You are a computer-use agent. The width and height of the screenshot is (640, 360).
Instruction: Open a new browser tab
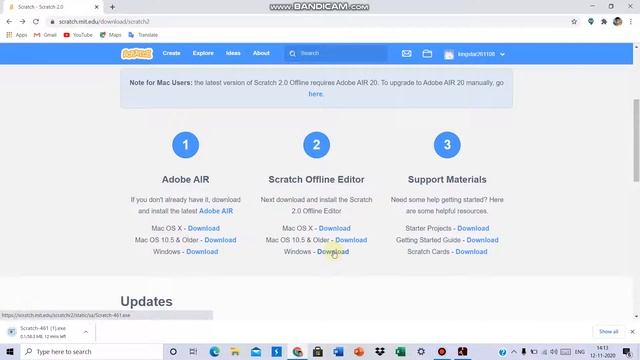click(112, 7)
